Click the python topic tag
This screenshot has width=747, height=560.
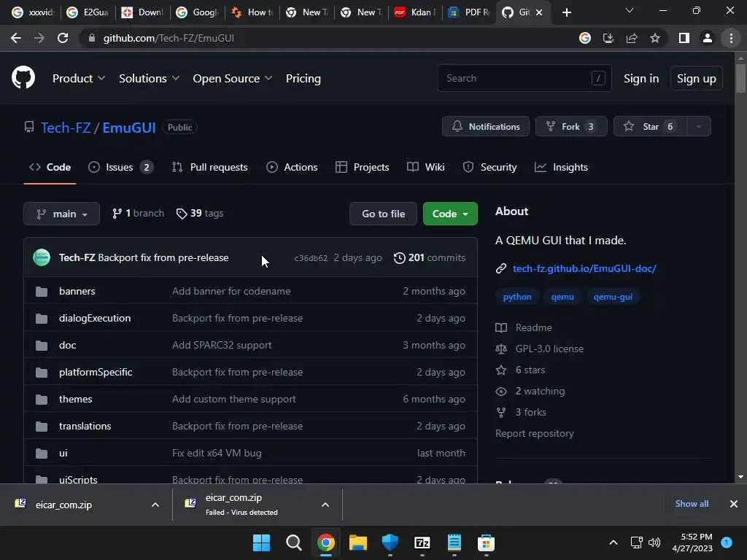click(517, 297)
